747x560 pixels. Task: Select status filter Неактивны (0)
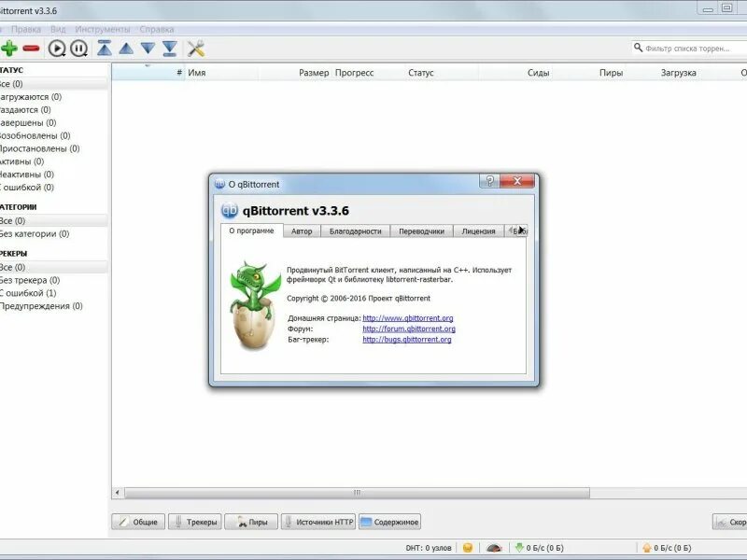27,175
